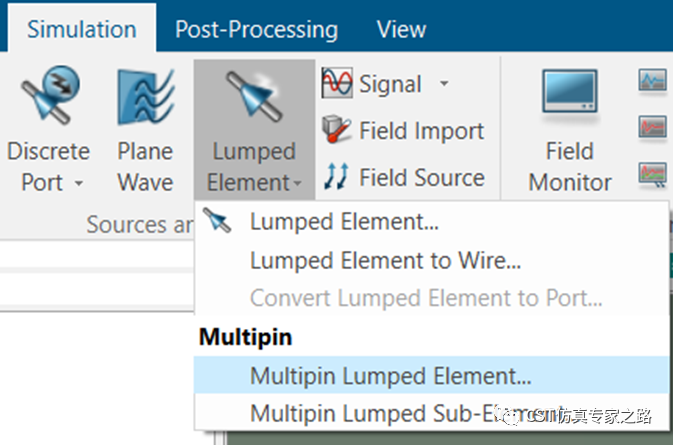The image size is (673, 445).
Task: Open the Field Monitor icon
Action: pos(570,92)
